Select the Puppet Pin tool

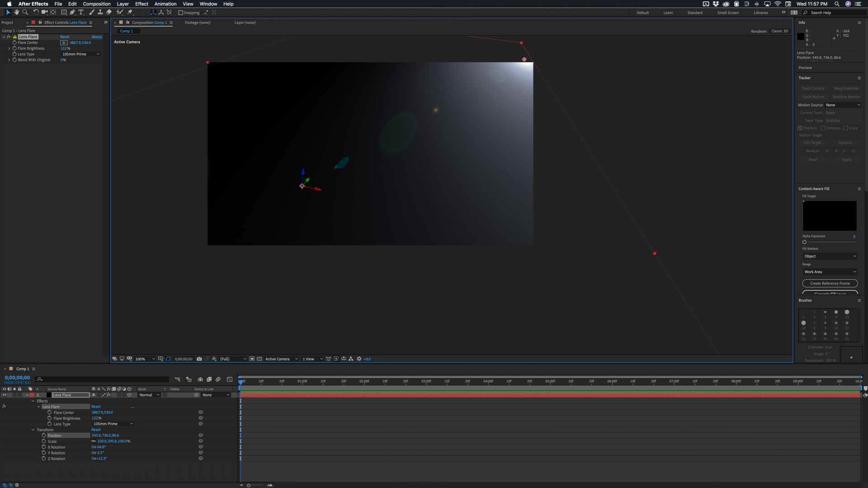(130, 12)
